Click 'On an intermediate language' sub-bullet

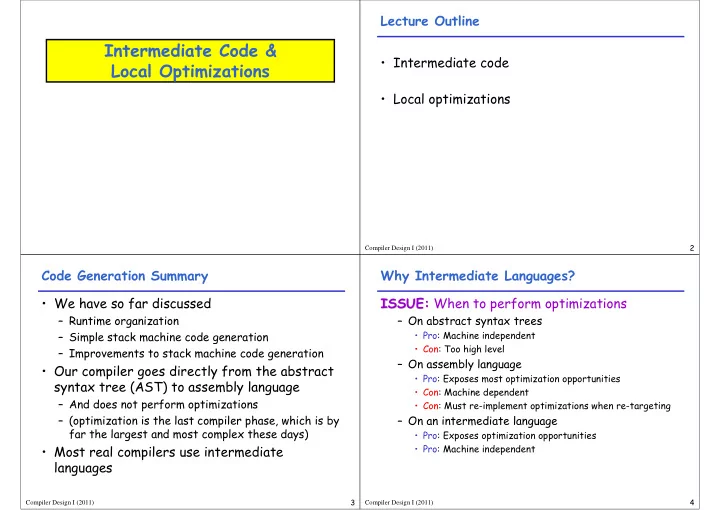[x=483, y=421]
